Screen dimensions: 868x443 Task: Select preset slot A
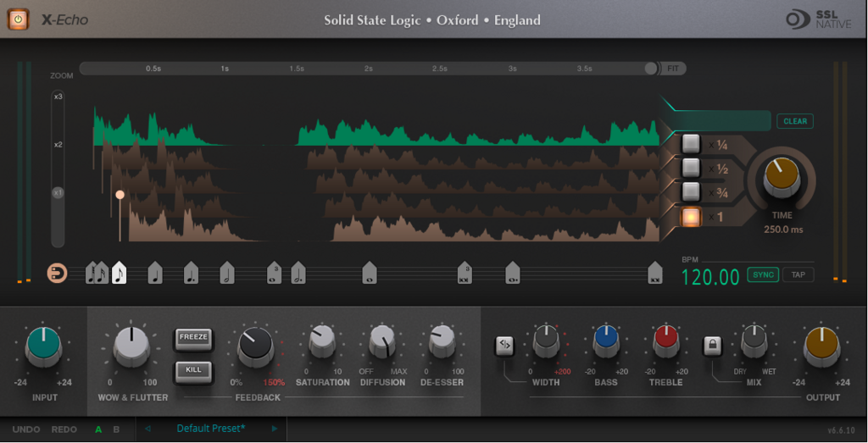pos(98,429)
